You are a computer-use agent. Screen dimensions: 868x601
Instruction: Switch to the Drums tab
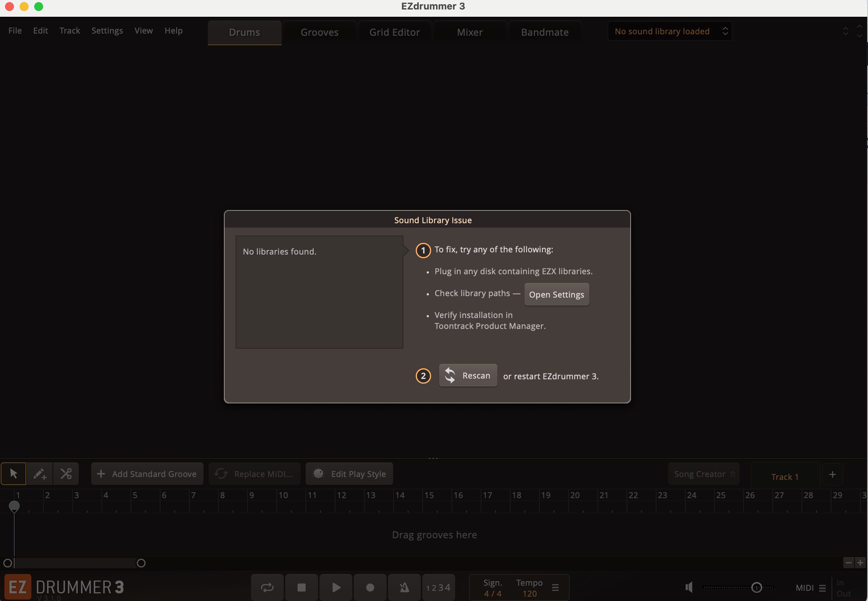click(244, 32)
